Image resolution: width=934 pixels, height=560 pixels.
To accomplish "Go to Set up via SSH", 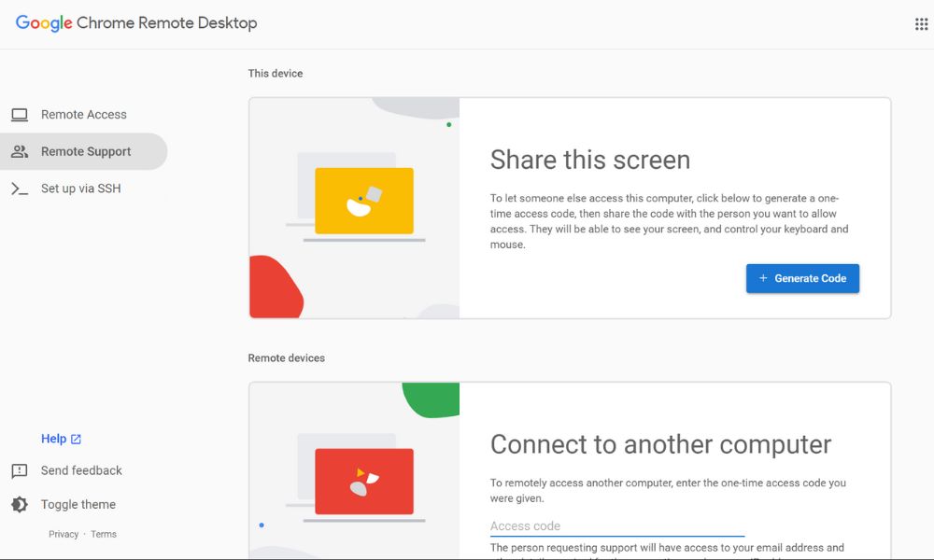I will pos(80,189).
